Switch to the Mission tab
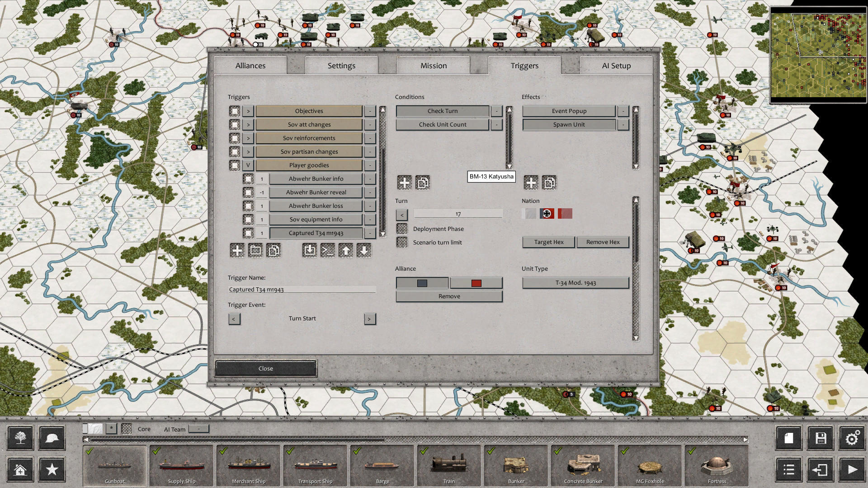The height and width of the screenshot is (488, 868). tap(434, 66)
